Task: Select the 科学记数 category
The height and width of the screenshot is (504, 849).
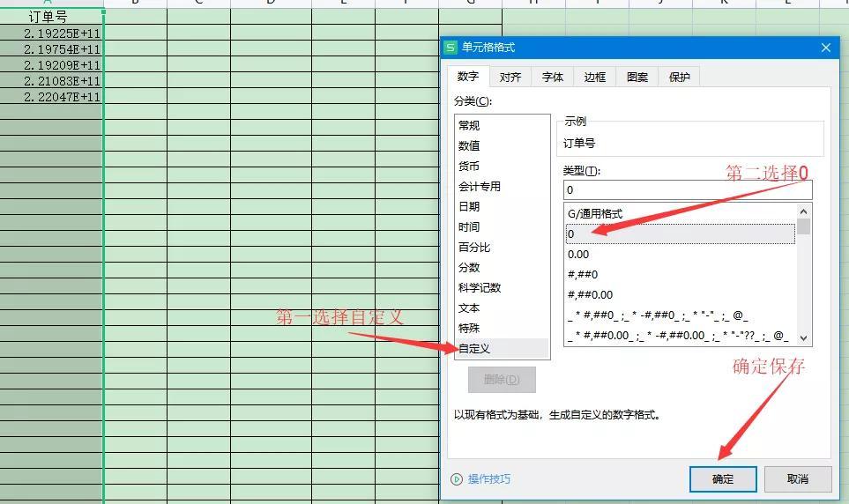Action: point(502,288)
